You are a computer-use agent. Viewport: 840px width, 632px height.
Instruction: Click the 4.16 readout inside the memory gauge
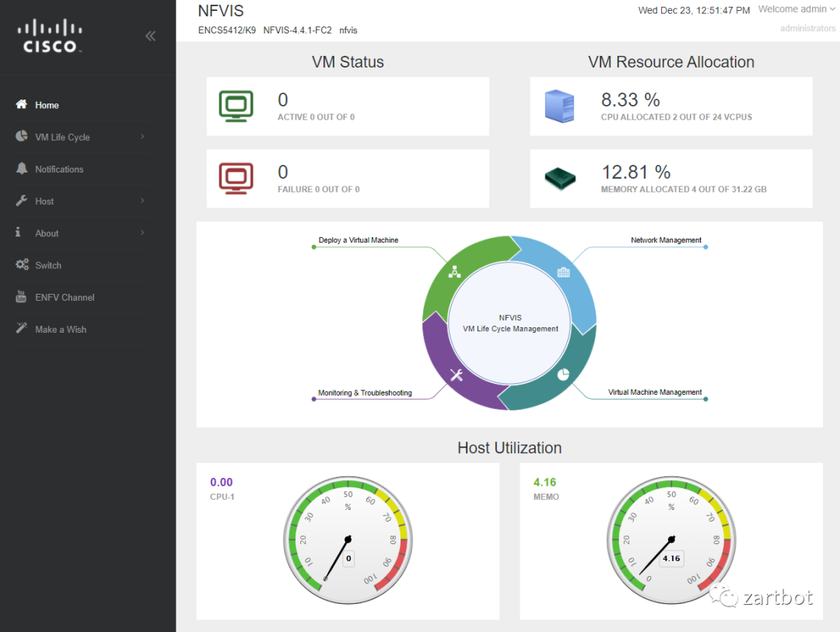pyautogui.click(x=671, y=558)
